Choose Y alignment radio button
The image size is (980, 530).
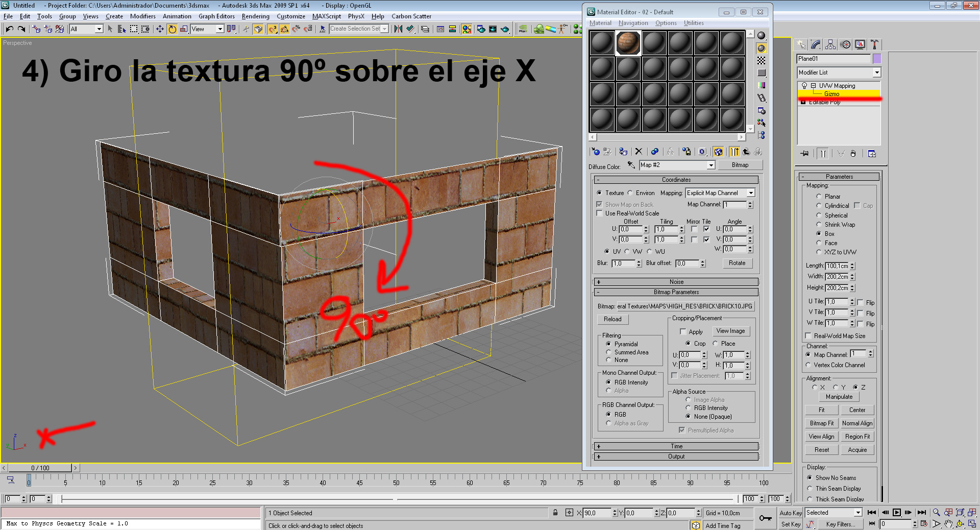(x=836, y=388)
